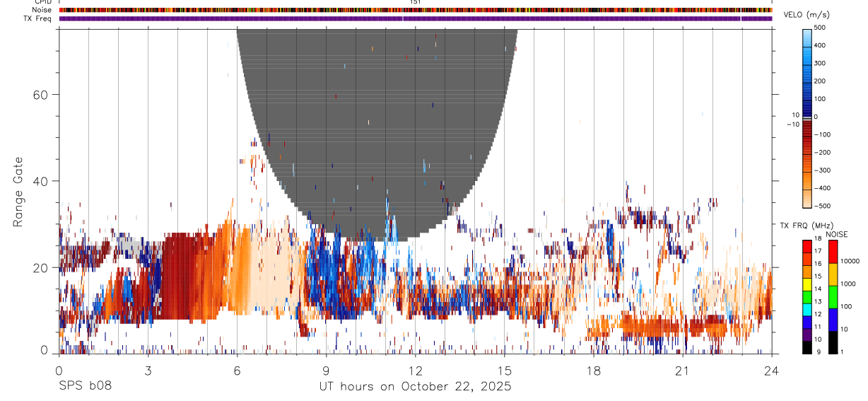Click the 'Noise' row label at top left
Screen dimensions: 868x401
(41, 10)
